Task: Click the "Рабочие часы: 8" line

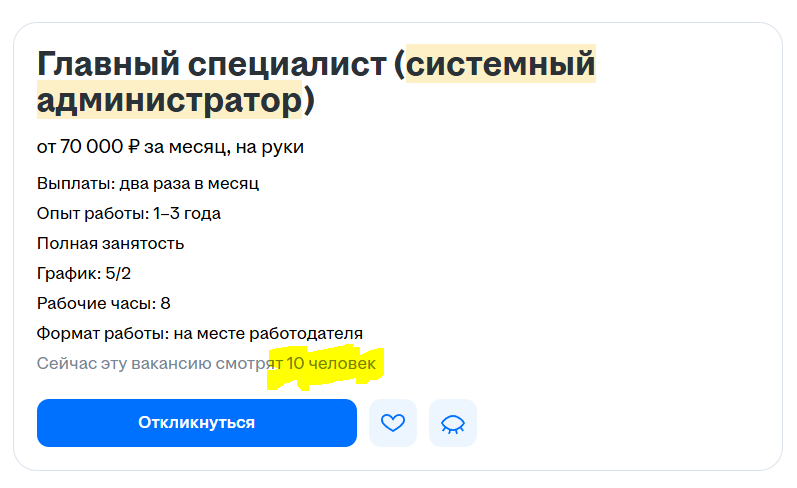Action: pyautogui.click(x=103, y=303)
